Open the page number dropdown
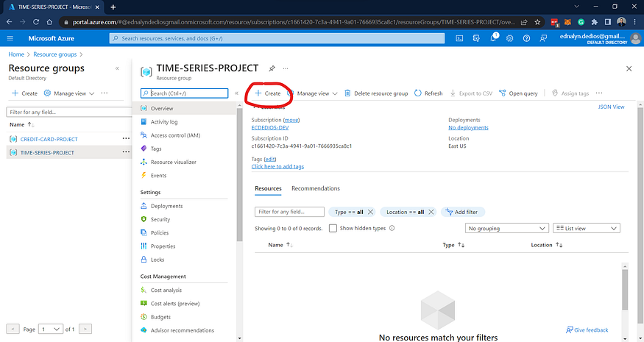This screenshot has height=342, width=644. click(x=51, y=329)
